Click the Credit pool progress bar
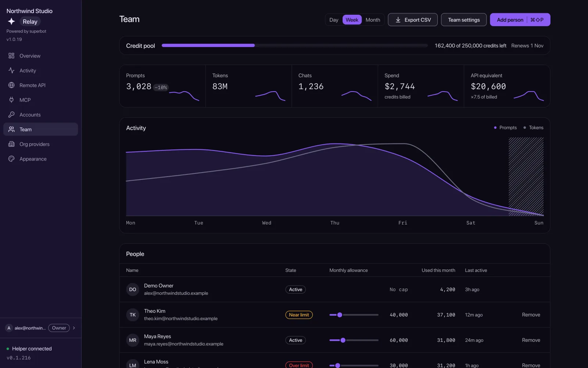The image size is (588, 368). 295,46
